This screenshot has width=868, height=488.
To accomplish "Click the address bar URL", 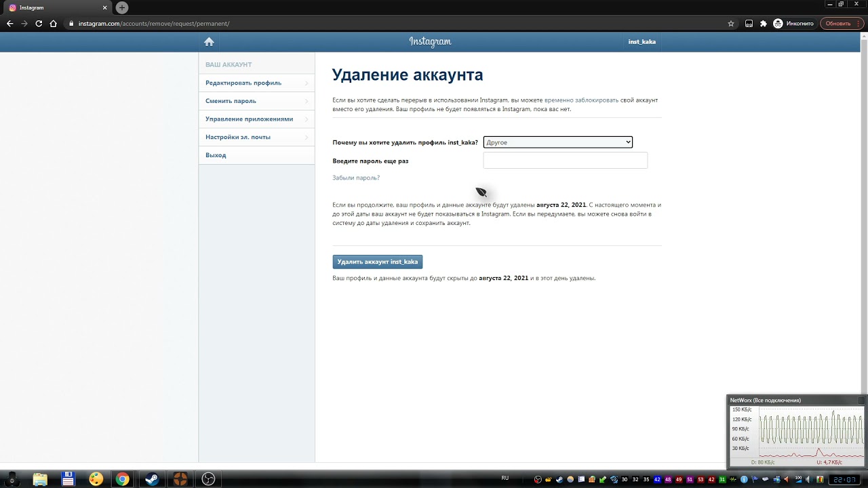I will [154, 23].
